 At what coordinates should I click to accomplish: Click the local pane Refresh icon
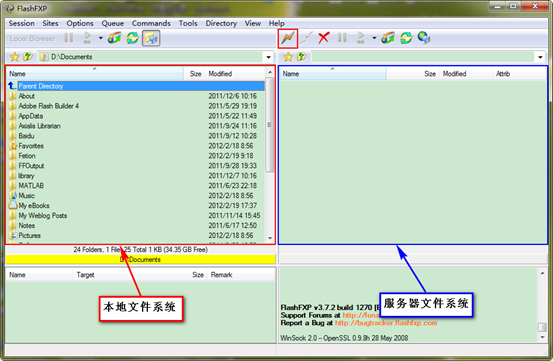click(133, 38)
